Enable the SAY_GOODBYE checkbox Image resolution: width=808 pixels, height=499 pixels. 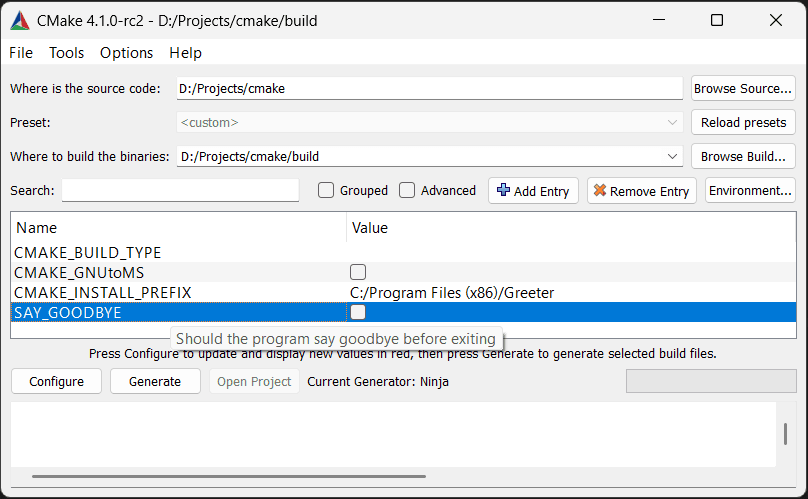point(358,312)
